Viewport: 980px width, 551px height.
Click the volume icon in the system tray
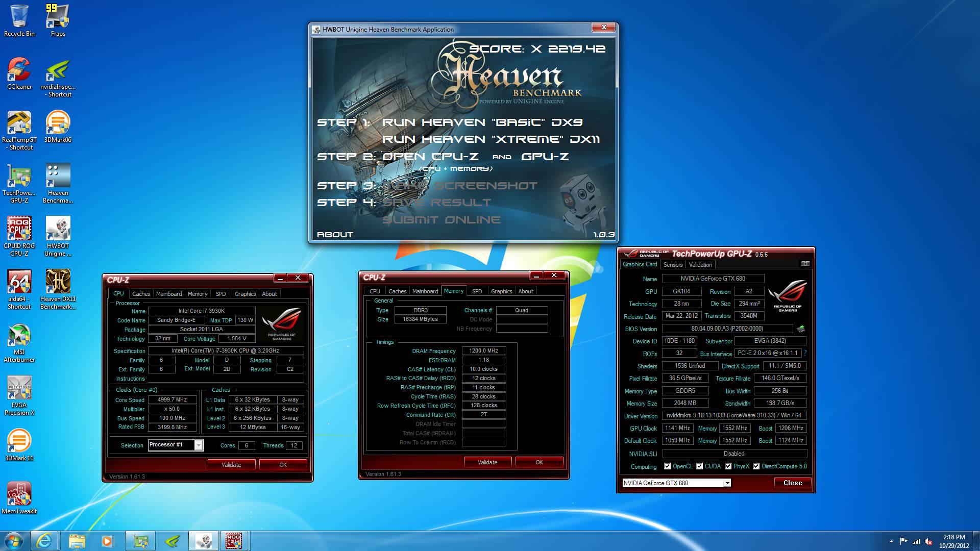(928, 541)
